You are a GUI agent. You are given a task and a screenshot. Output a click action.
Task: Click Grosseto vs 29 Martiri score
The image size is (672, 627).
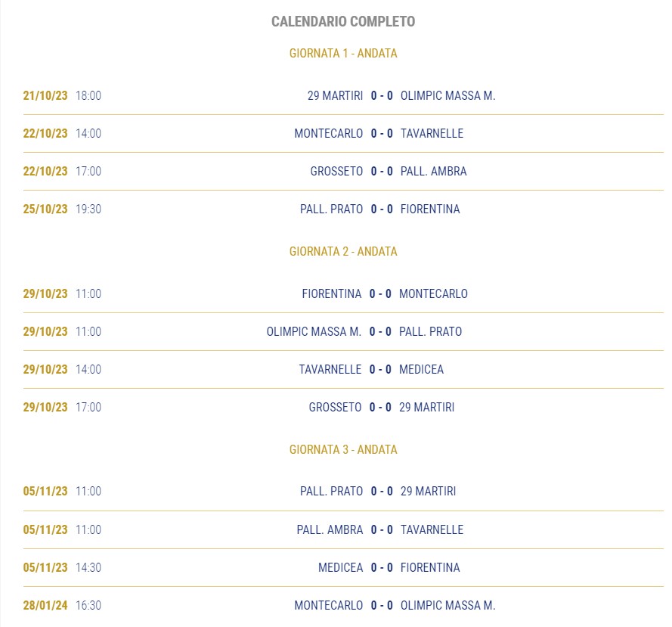[x=380, y=407]
